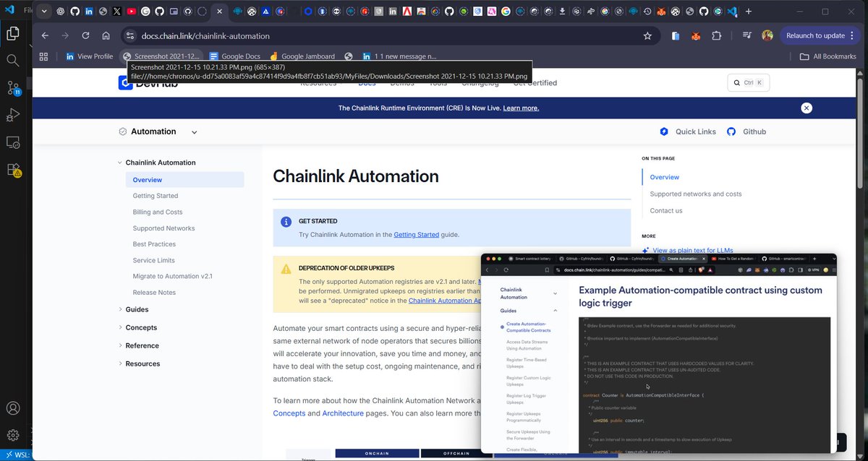Reload the Chainlink docs page

[x=85, y=35]
